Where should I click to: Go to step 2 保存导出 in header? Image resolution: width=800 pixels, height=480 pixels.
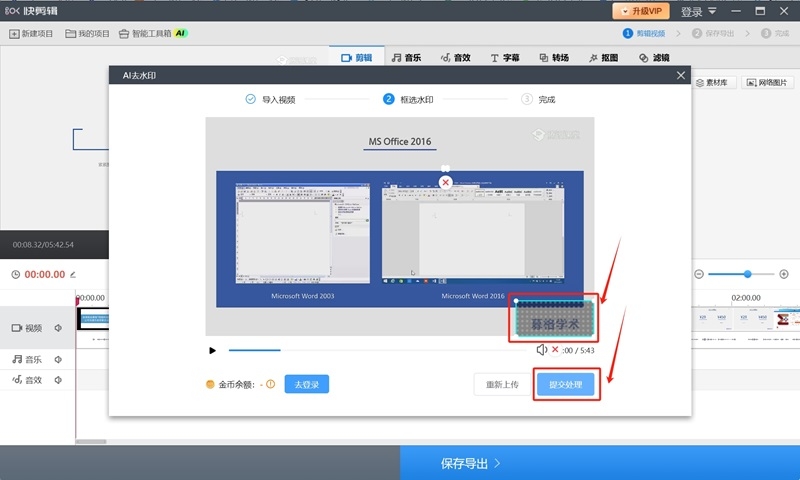(713, 33)
